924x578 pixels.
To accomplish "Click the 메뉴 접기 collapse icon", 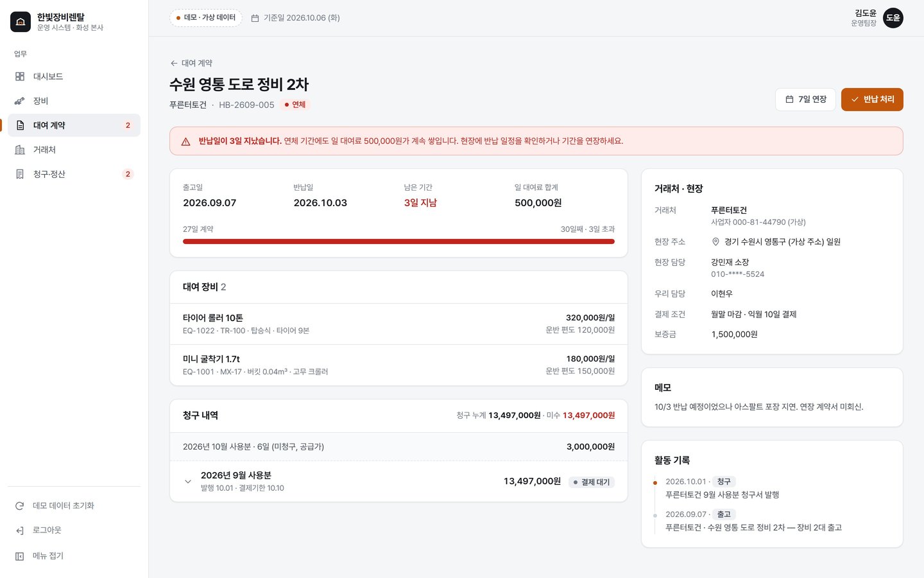I will coord(20,556).
